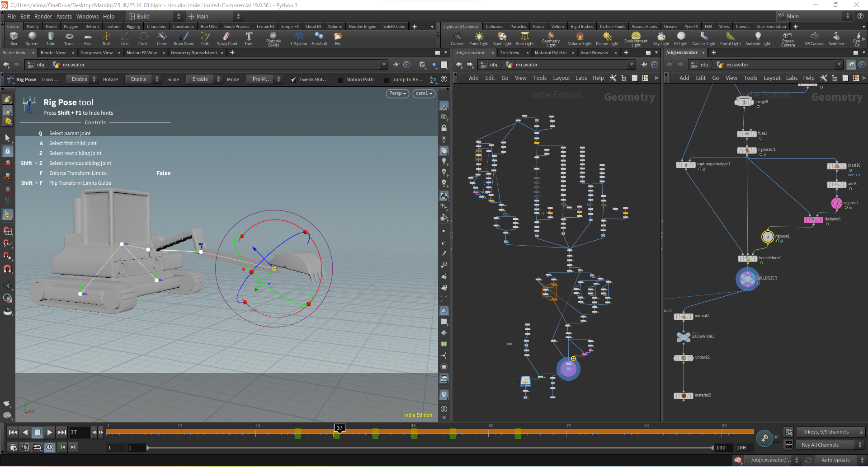Screen dimensions: 868x467
Task: Click the Platonic Solids tool
Action: 274,39
